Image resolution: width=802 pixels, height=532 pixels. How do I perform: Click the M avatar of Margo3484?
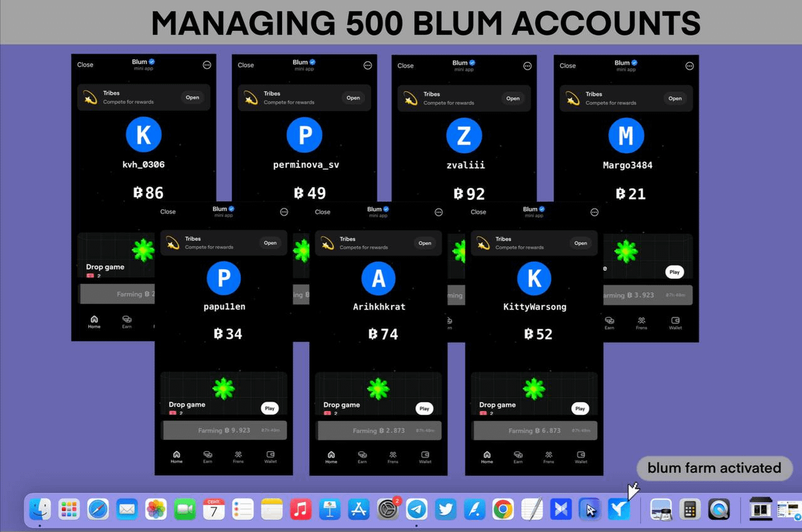tap(626, 136)
